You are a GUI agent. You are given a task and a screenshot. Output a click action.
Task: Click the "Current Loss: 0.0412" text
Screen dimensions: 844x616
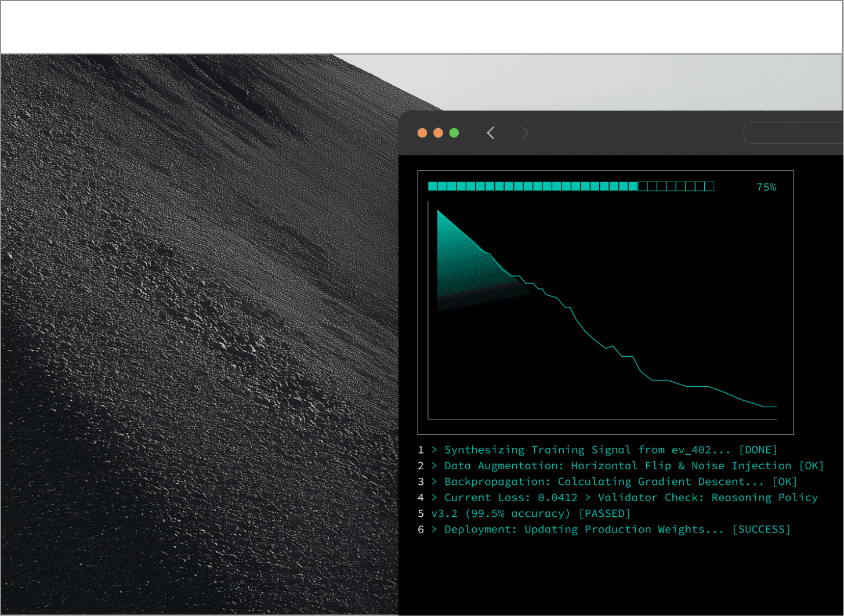coord(510,498)
